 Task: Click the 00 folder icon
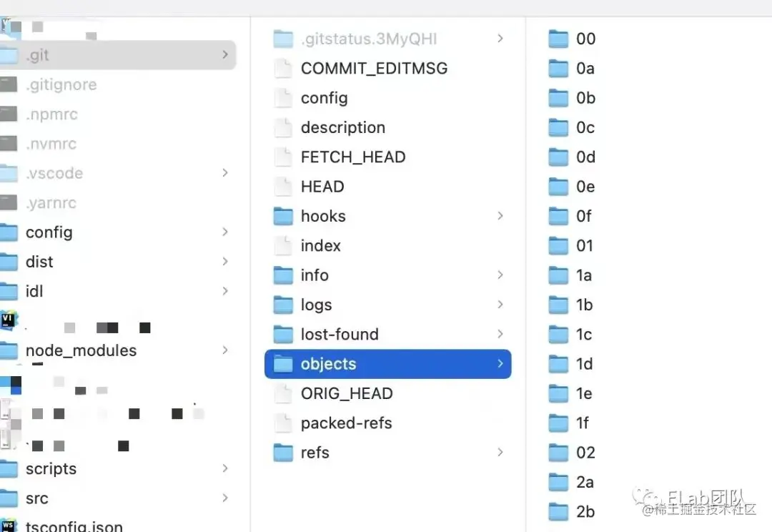558,39
